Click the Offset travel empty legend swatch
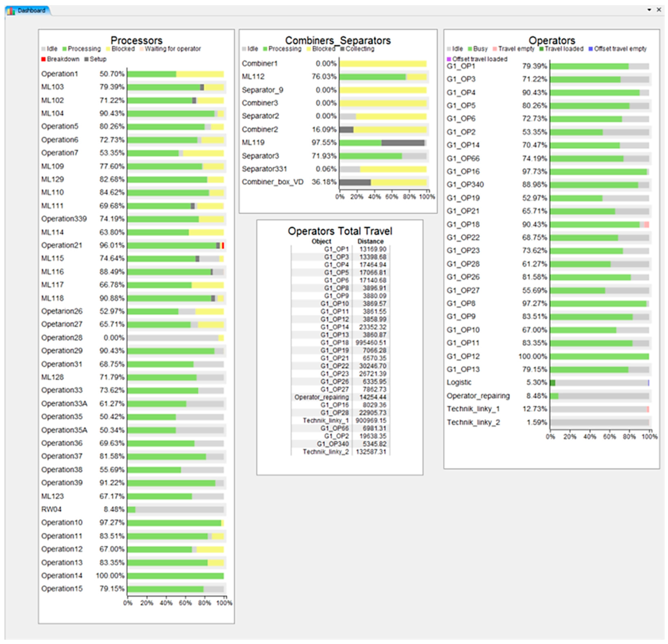The image size is (668, 644). pyautogui.click(x=591, y=49)
